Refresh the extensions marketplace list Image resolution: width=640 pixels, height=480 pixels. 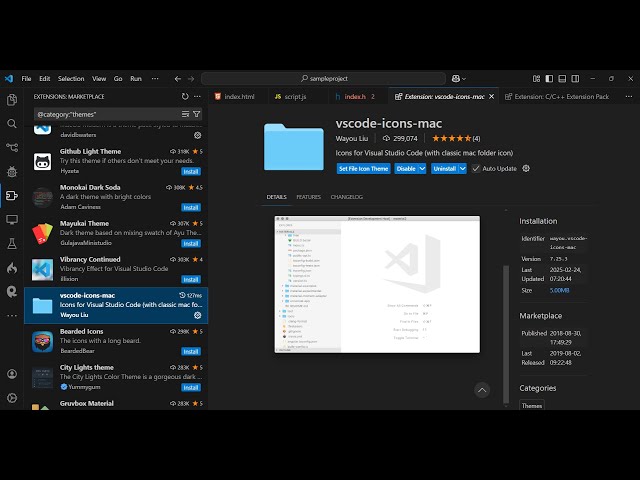pos(185,97)
